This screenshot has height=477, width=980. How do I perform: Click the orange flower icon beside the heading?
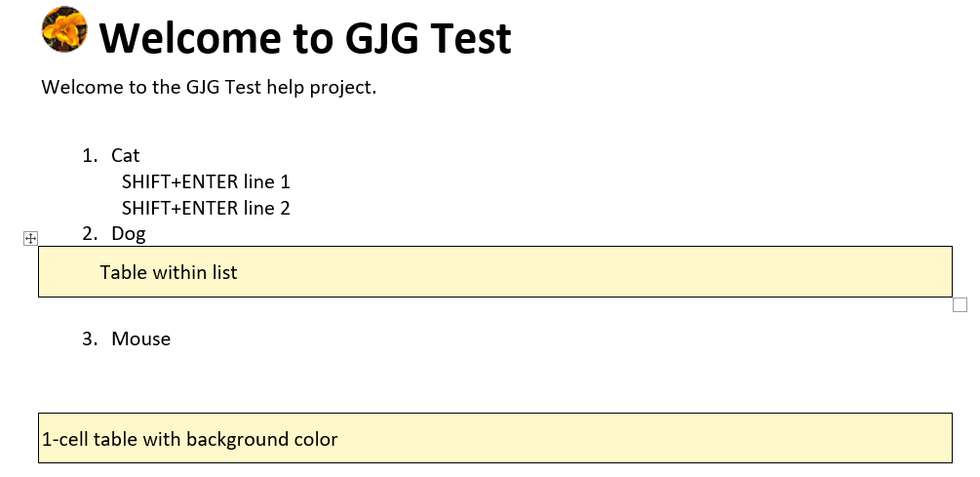64,29
